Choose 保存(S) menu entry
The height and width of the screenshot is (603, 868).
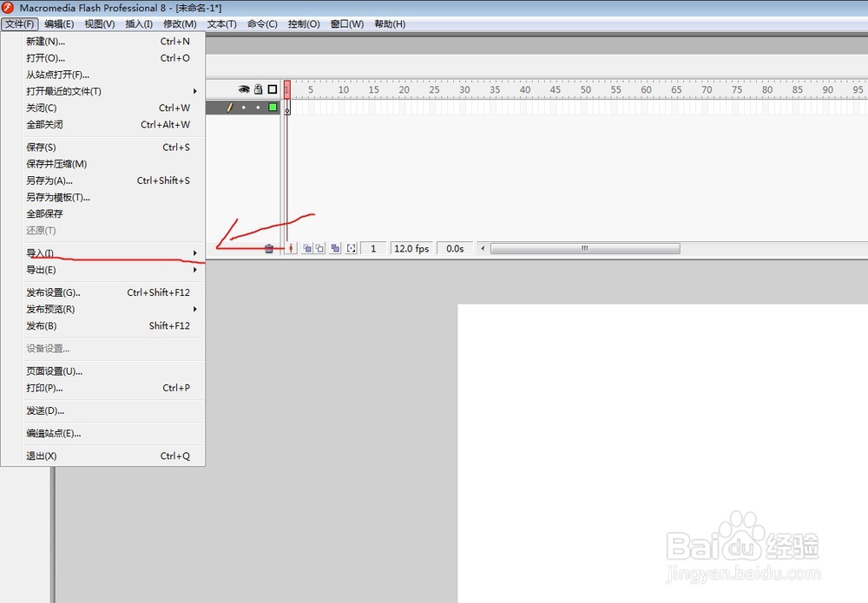tap(103, 147)
